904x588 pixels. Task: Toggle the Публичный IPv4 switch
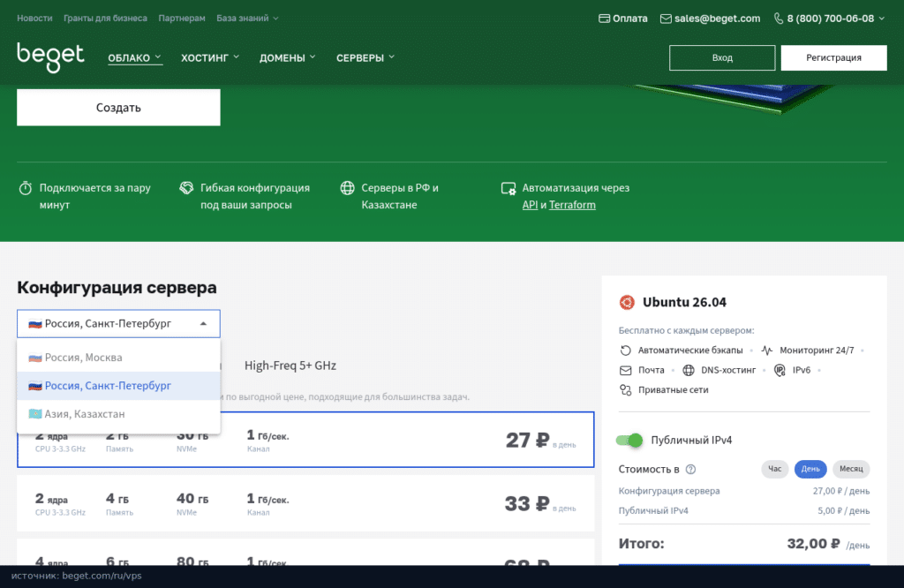[x=629, y=441]
